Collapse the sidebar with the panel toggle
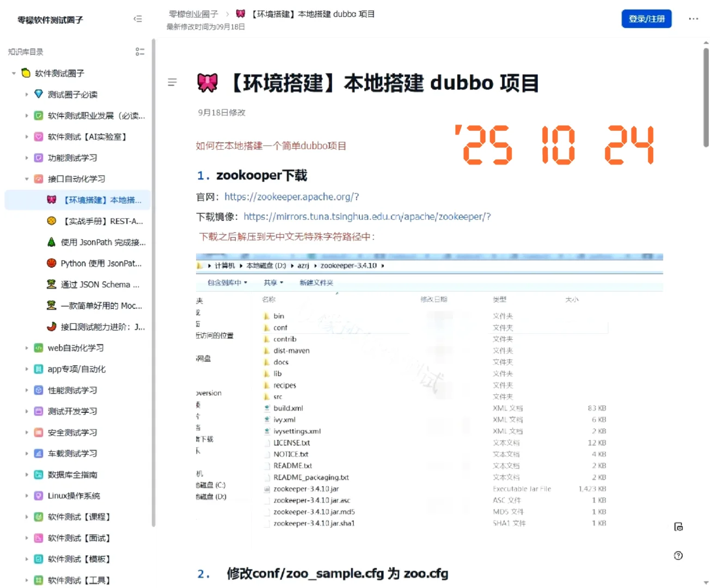Screen dimensions: 710x588 pyautogui.click(x=138, y=19)
